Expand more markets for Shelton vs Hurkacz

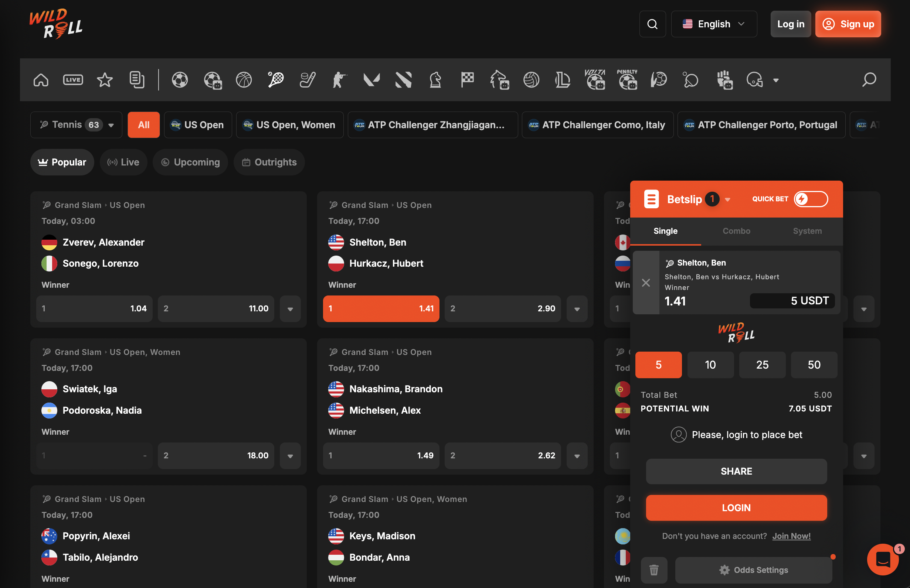point(577,308)
